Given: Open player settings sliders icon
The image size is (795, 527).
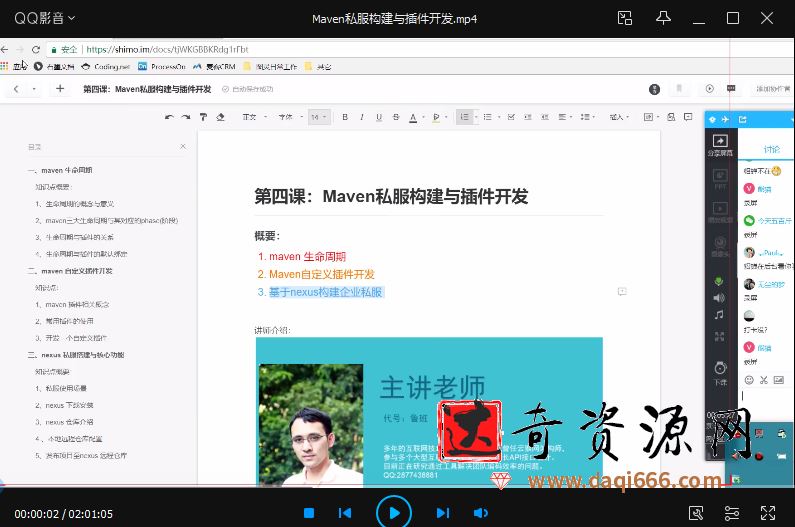Looking at the screenshot, I should 732,513.
